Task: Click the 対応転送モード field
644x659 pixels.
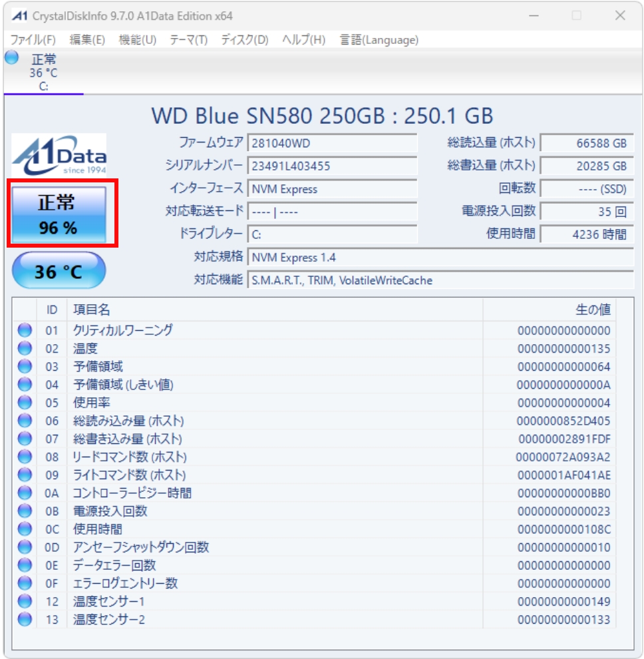Action: click(332, 212)
